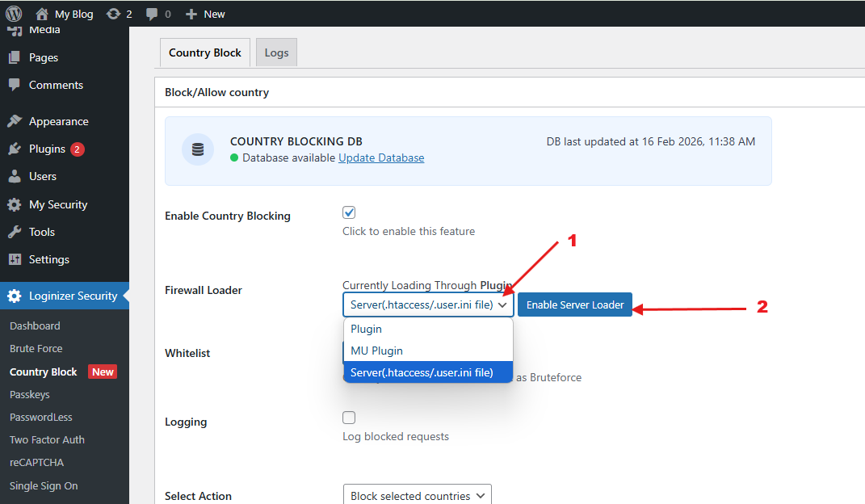
Task: Click the Update Database link
Action: (381, 157)
